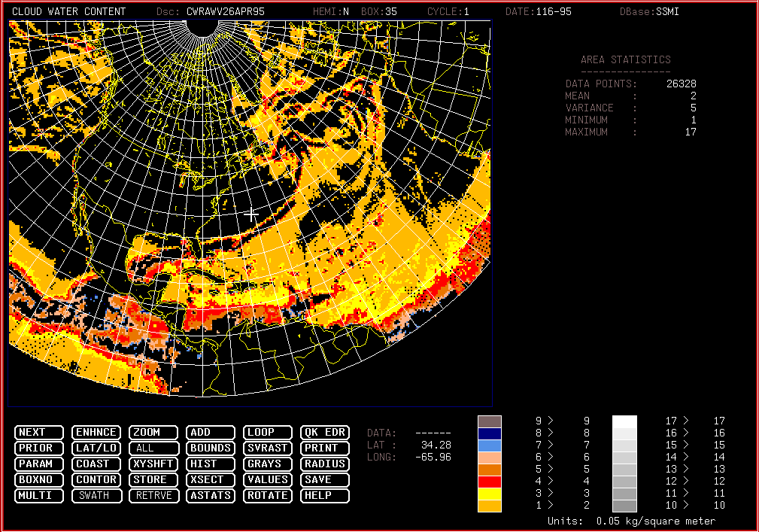This screenshot has height=532, width=759.
Task: Select the ENHNCE enhancement button
Action: [x=96, y=433]
